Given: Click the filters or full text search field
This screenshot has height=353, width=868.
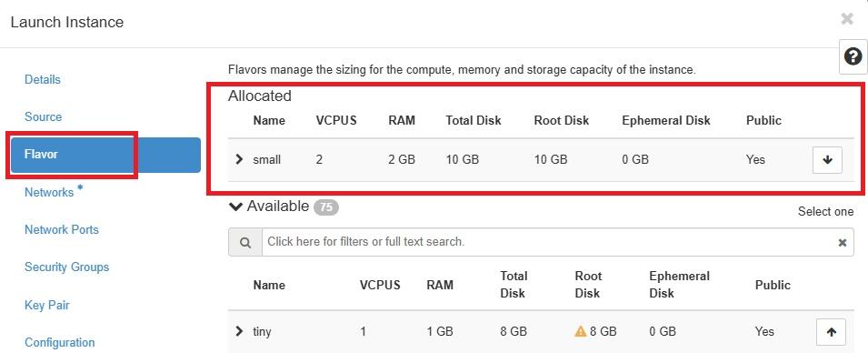Looking at the screenshot, I should 548,242.
